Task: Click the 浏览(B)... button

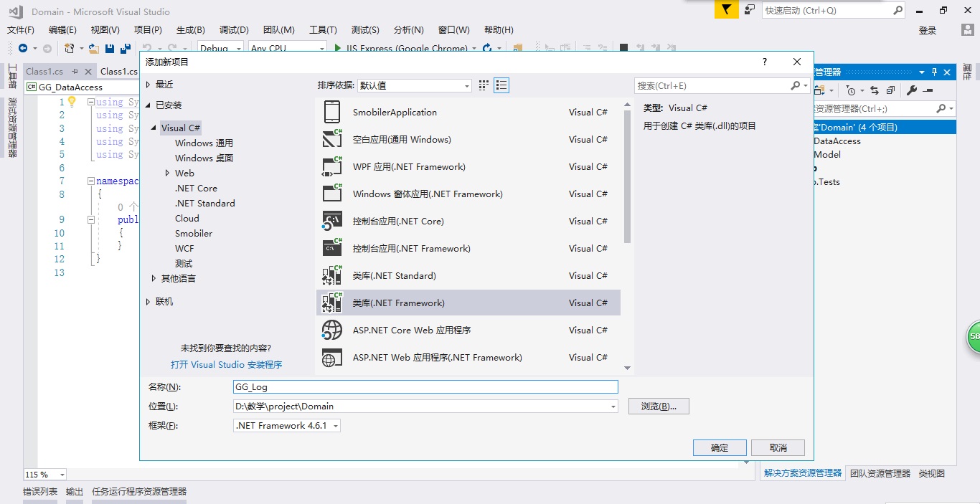Action: tap(659, 406)
